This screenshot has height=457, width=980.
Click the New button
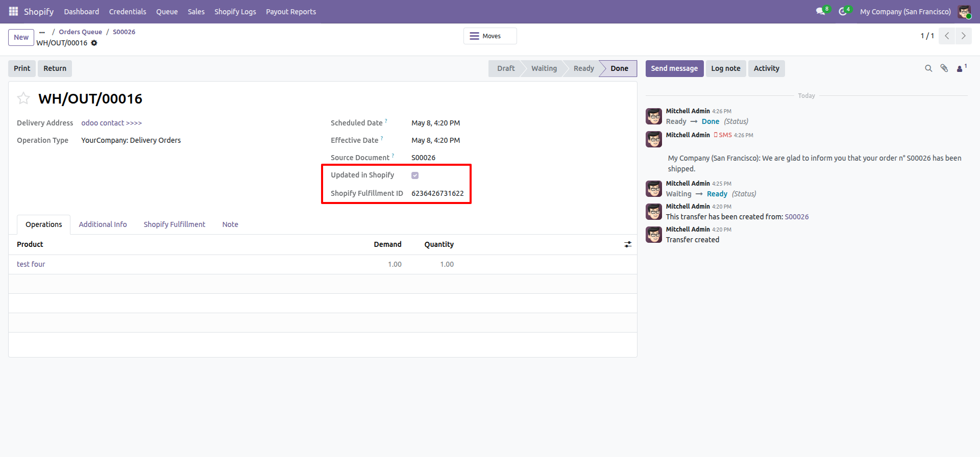pyautogui.click(x=21, y=37)
